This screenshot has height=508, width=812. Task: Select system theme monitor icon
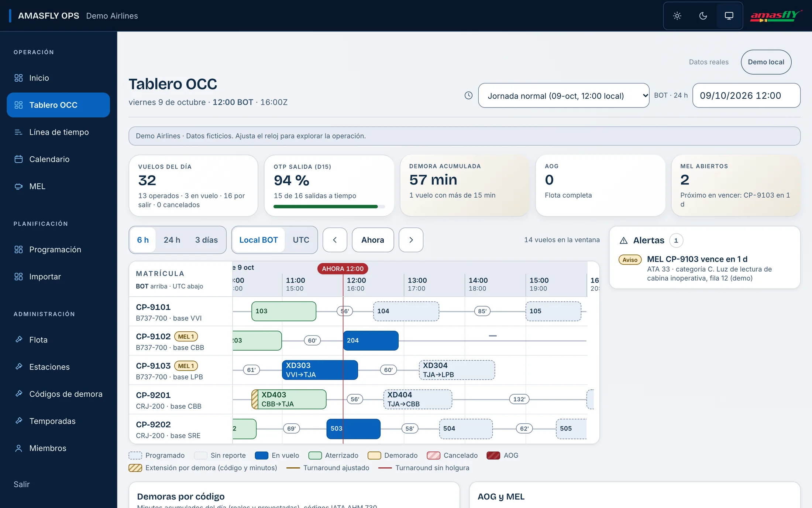[729, 16]
